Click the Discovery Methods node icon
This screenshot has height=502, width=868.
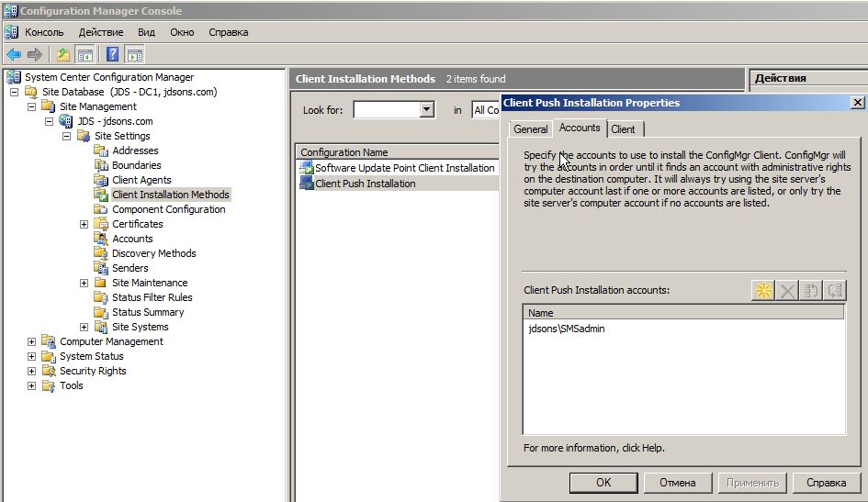101,253
